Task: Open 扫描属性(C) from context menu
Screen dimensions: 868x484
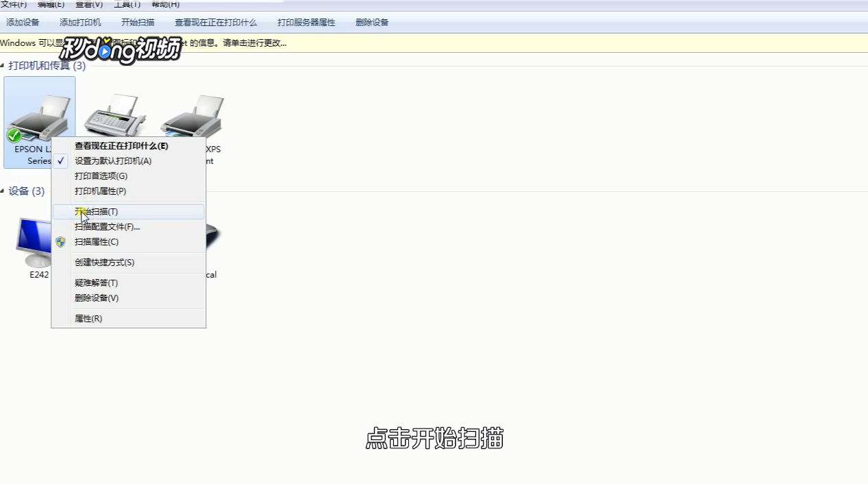Action: (x=129, y=242)
